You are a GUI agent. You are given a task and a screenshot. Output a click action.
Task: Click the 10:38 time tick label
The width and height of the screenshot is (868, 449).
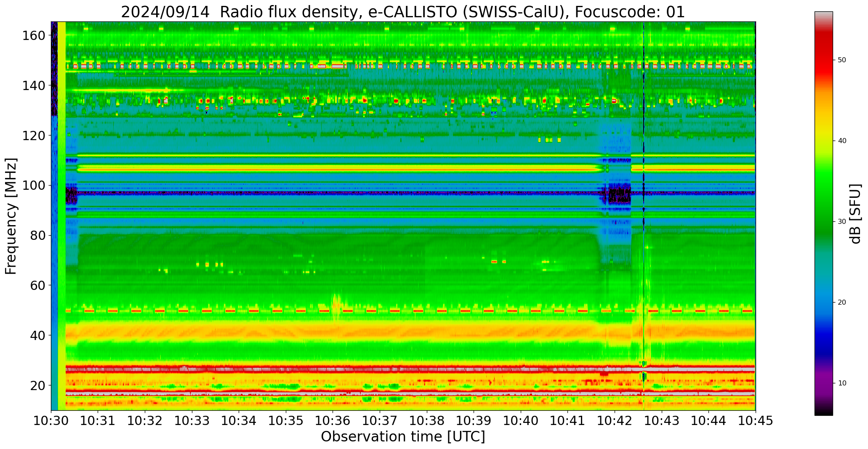coord(427,421)
